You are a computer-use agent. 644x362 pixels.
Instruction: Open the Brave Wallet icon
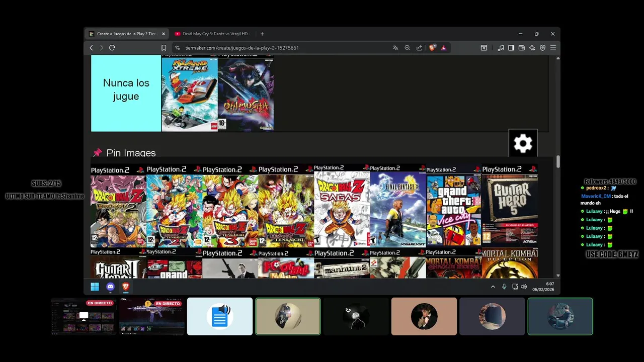click(522, 48)
